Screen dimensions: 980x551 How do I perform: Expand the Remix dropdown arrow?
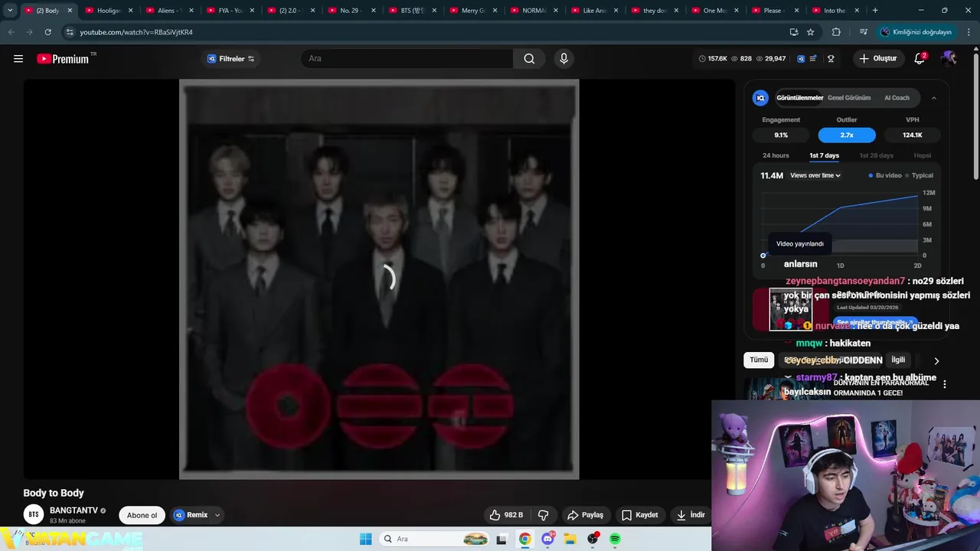(217, 515)
